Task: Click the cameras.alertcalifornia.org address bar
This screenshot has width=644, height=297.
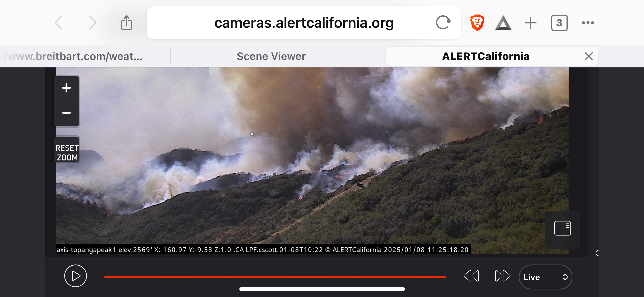Action: [x=304, y=23]
